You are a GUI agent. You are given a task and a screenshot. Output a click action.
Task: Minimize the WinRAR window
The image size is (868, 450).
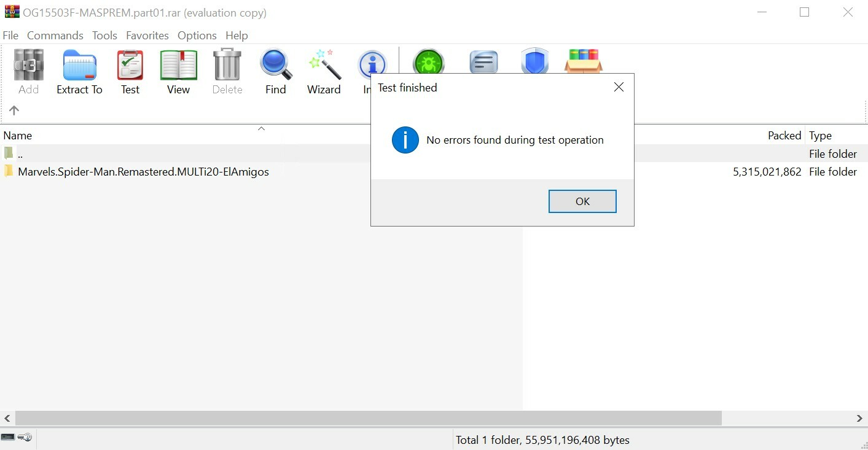(x=762, y=12)
